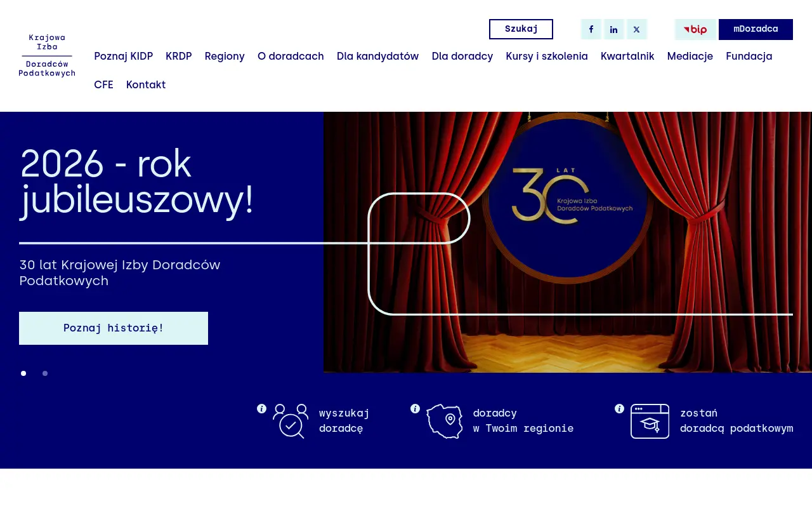Screen dimensions: 812x508
Task: Switch to the second slide dot
Action: click(45, 373)
